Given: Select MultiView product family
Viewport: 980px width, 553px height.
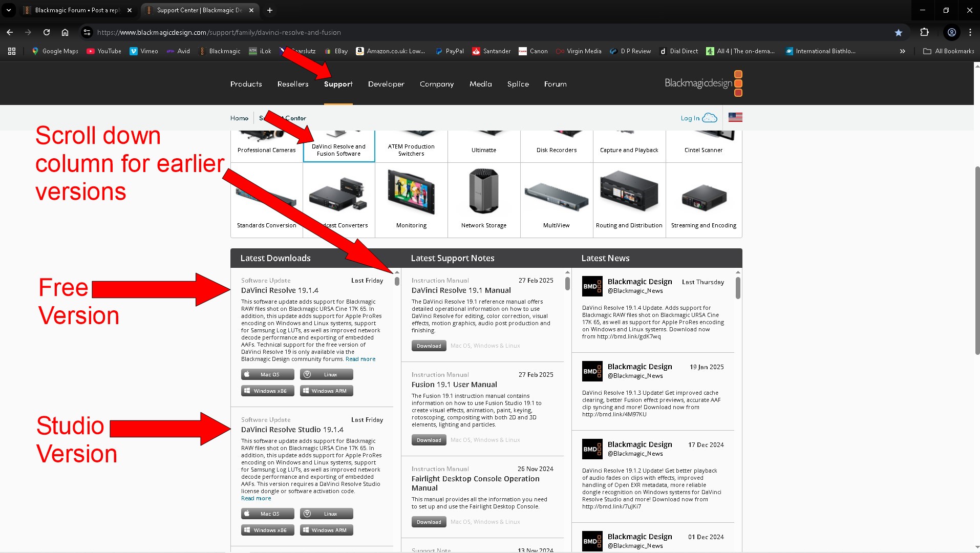Looking at the screenshot, I should [x=557, y=200].
